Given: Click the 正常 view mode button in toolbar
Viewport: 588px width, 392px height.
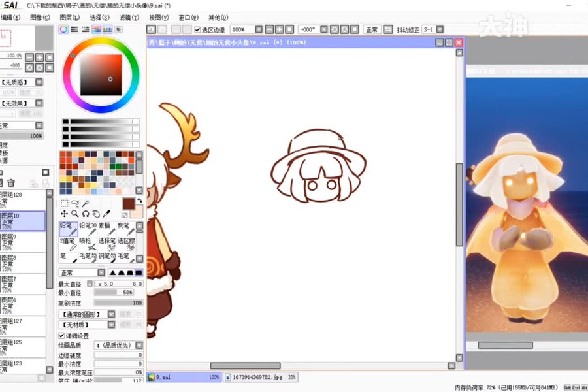Looking at the screenshot, I should (372, 29).
